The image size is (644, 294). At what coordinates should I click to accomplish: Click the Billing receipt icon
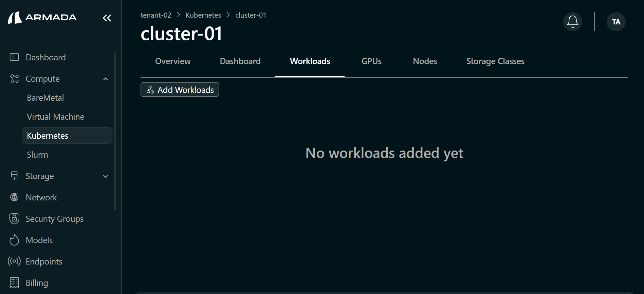pyautogui.click(x=14, y=282)
